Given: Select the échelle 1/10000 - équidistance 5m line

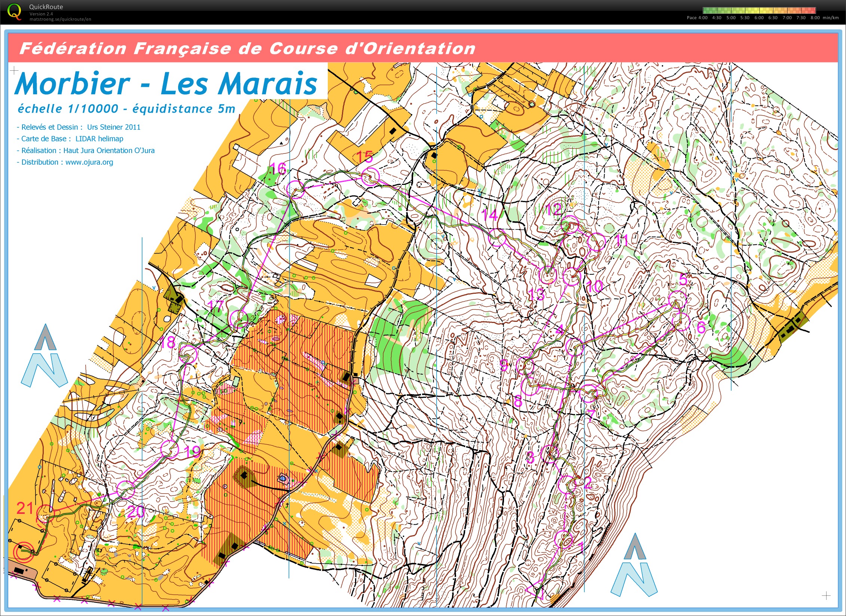Looking at the screenshot, I should (x=126, y=109).
